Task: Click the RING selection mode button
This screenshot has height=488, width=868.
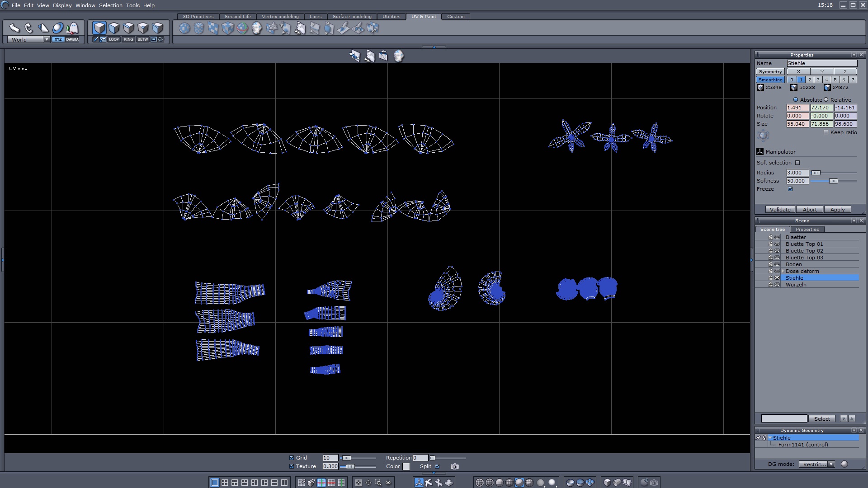Action: [x=128, y=39]
